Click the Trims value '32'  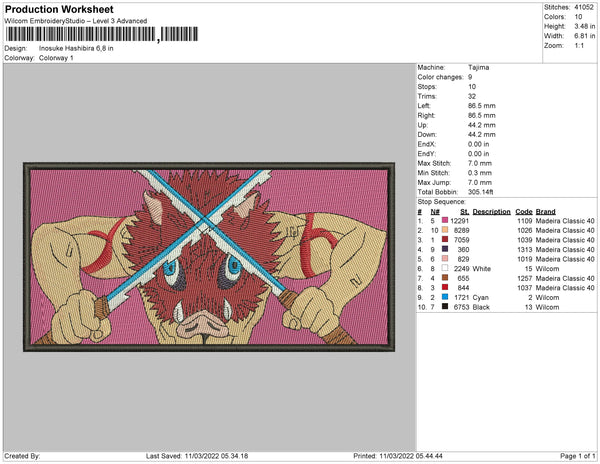pos(472,96)
